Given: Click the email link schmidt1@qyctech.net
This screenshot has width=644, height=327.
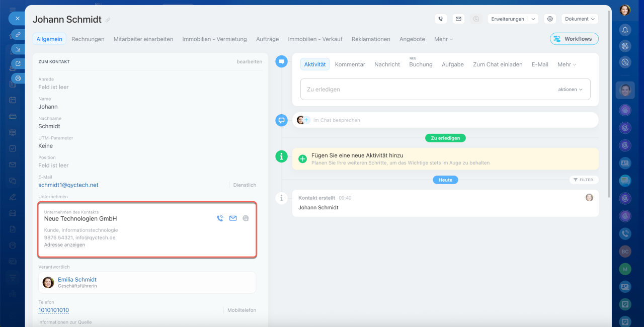Looking at the screenshot, I should [68, 185].
